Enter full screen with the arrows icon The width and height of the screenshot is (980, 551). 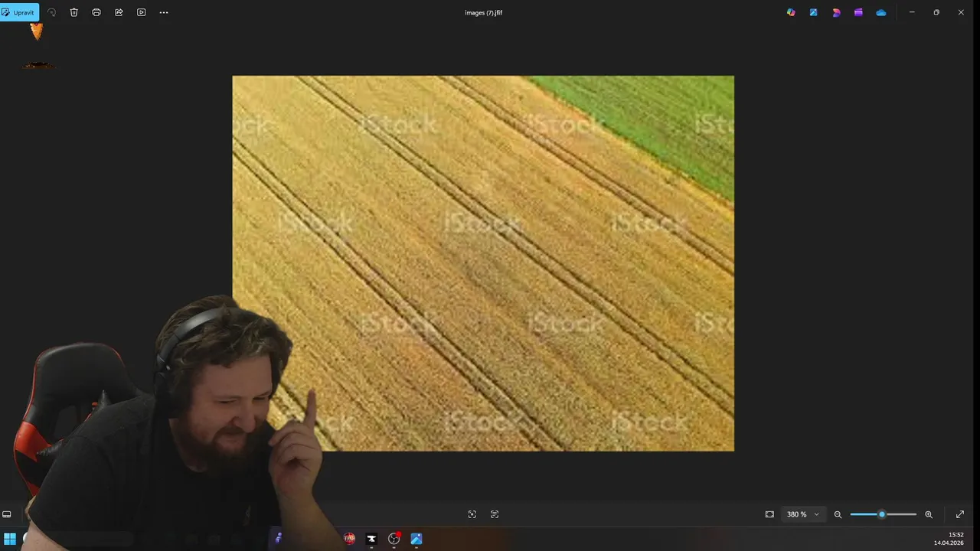pos(960,514)
